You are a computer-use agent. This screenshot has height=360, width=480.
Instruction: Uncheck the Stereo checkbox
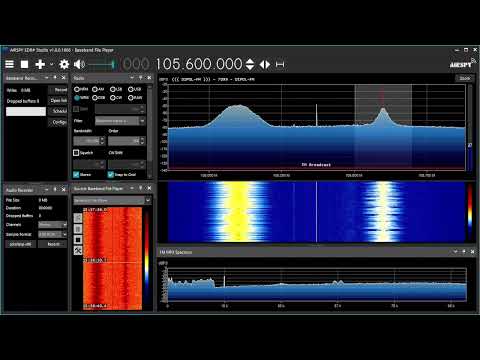(76, 174)
